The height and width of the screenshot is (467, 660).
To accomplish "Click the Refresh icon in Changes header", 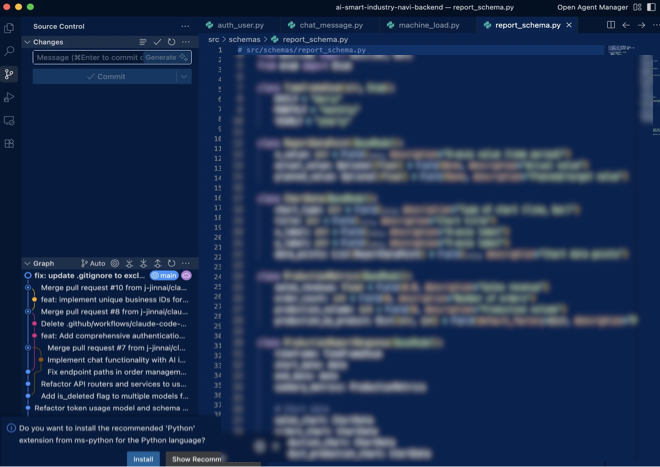I will coord(172,42).
